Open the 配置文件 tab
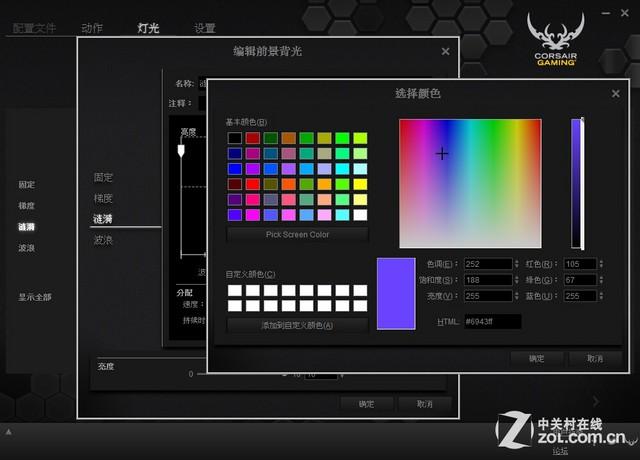Image resolution: width=640 pixels, height=460 pixels. pos(34,28)
